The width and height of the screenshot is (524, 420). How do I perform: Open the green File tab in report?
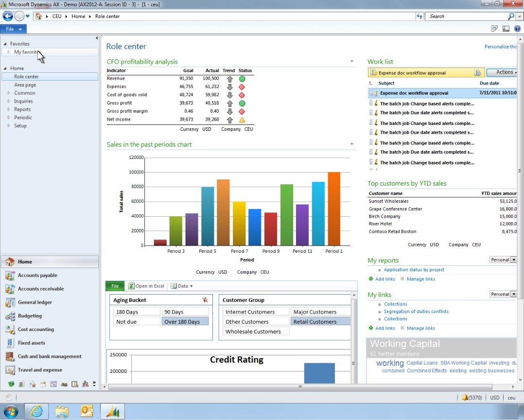pos(115,286)
